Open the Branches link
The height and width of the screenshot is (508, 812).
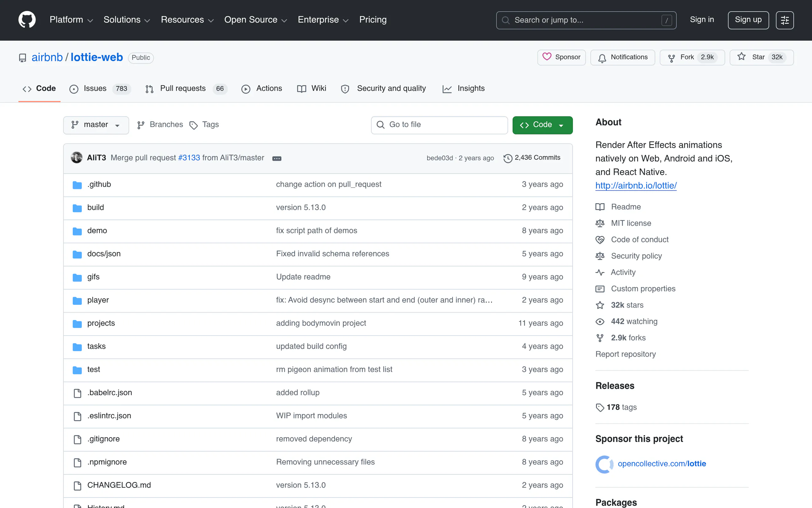coord(160,125)
